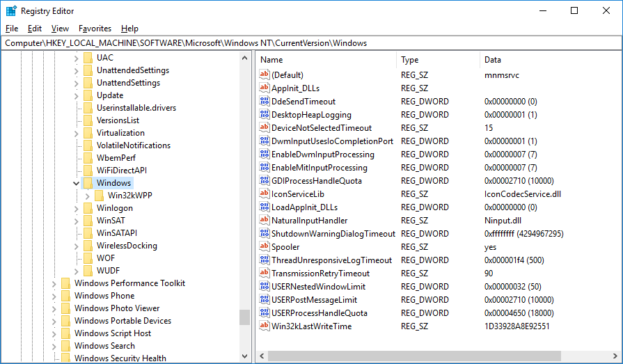Image resolution: width=623 pixels, height=364 pixels.
Task: Click the values pane horizontal scrollbar thumb
Action: point(414,356)
